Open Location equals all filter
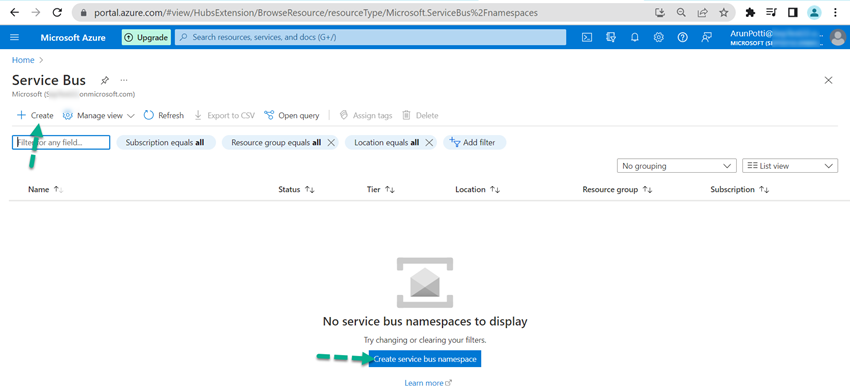The image size is (850, 391). (x=387, y=143)
